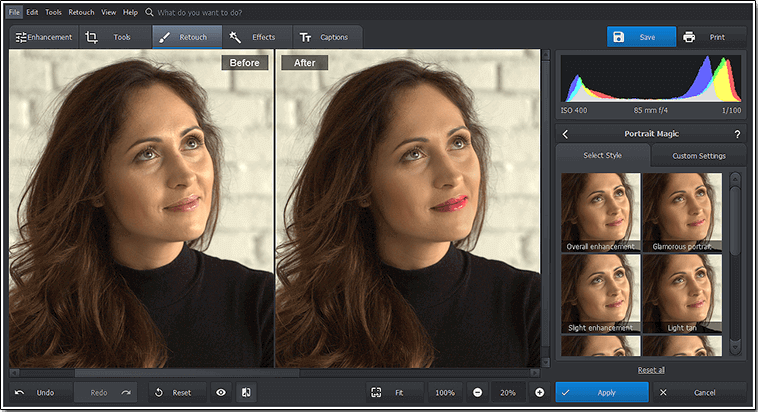Click the Apply button
The image size is (758, 412).
tap(602, 393)
